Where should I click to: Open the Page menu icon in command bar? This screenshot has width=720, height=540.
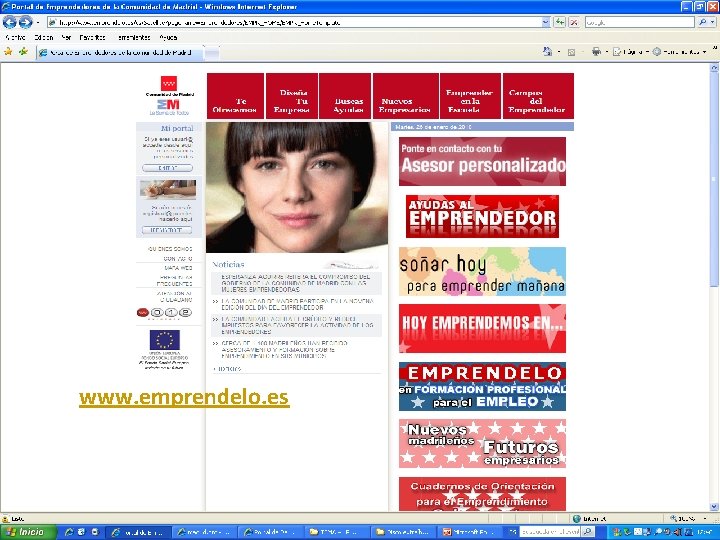click(617, 52)
